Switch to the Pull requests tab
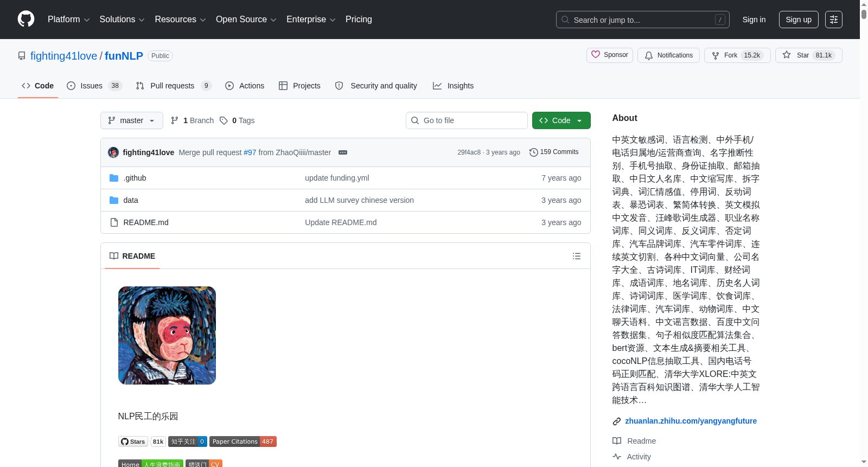 (174, 86)
